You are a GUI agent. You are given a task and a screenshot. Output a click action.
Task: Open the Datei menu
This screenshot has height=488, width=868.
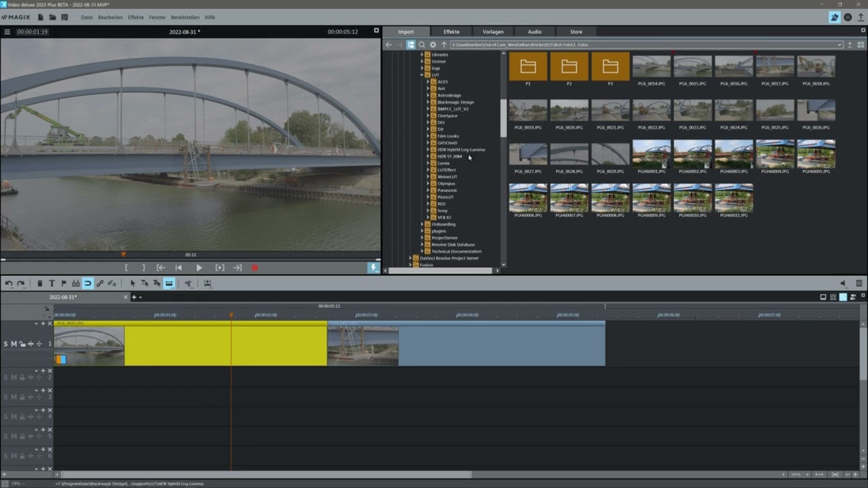(87, 17)
